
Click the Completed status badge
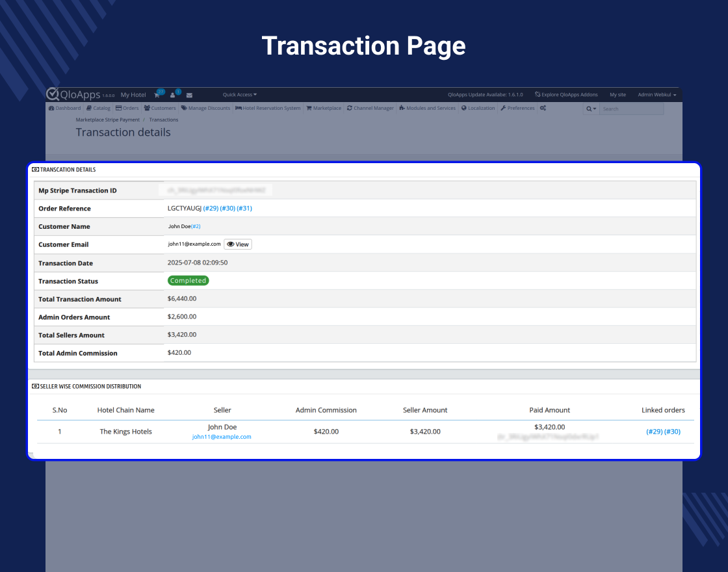188,280
